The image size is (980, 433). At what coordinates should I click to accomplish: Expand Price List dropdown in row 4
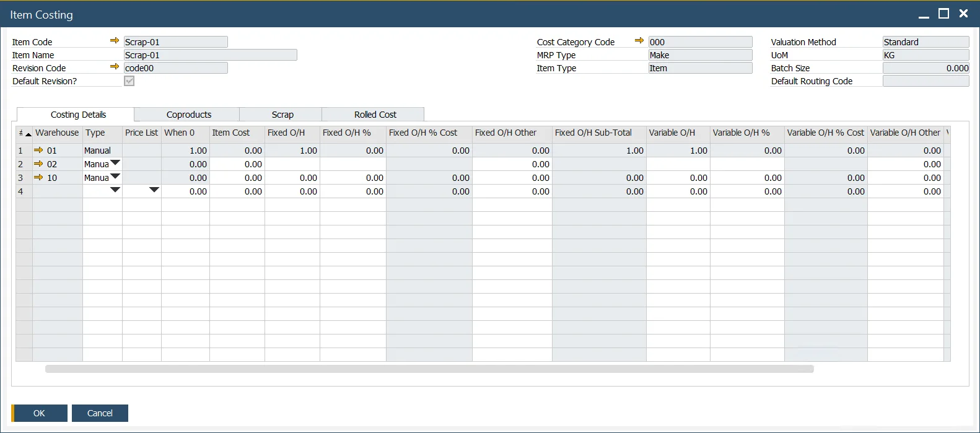(x=154, y=191)
